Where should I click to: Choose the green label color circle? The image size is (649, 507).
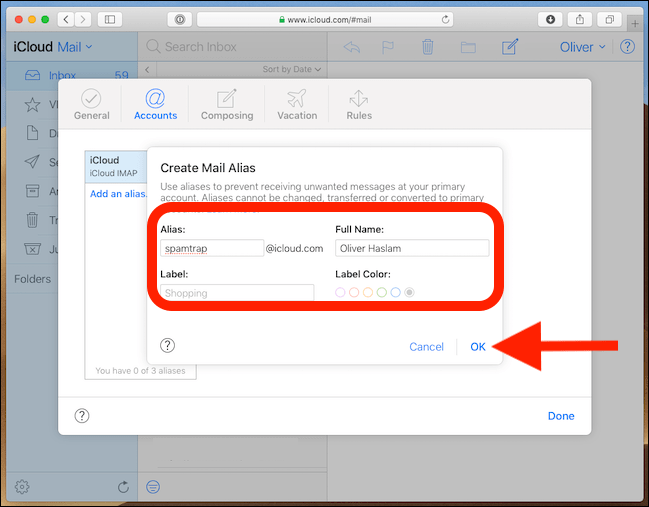[x=382, y=292]
